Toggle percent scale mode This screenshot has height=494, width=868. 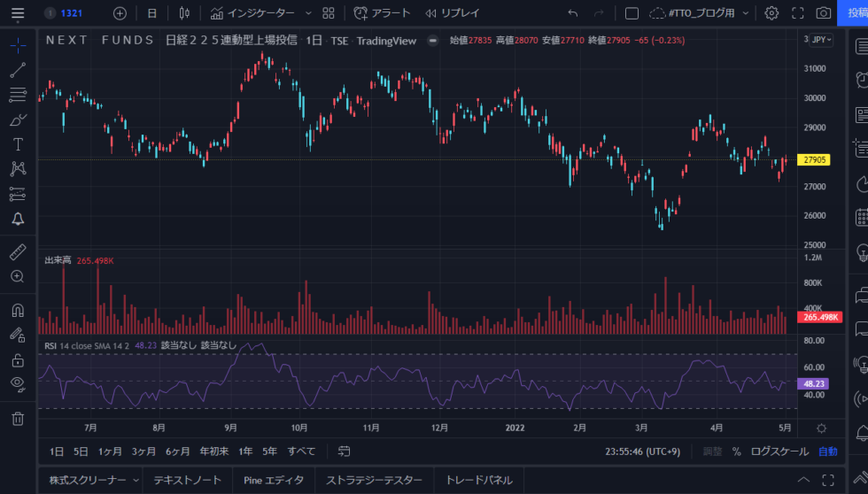737,452
